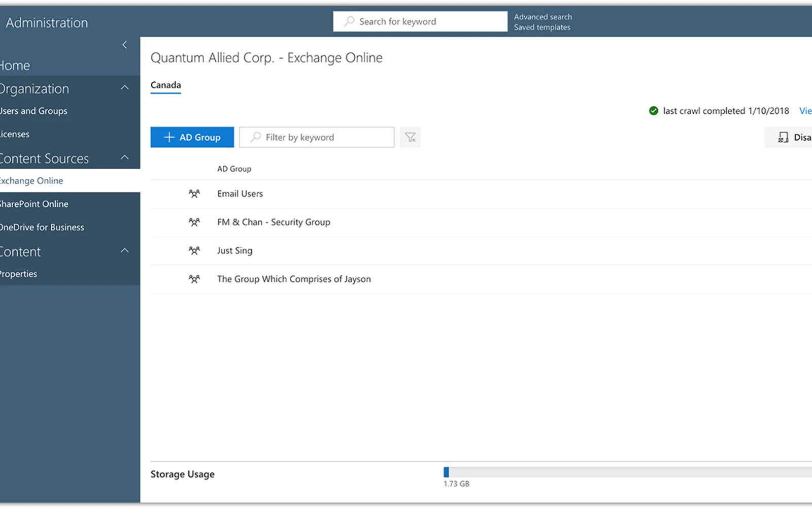
Task: Collapse the Content section chevron
Action: pyautogui.click(x=124, y=250)
